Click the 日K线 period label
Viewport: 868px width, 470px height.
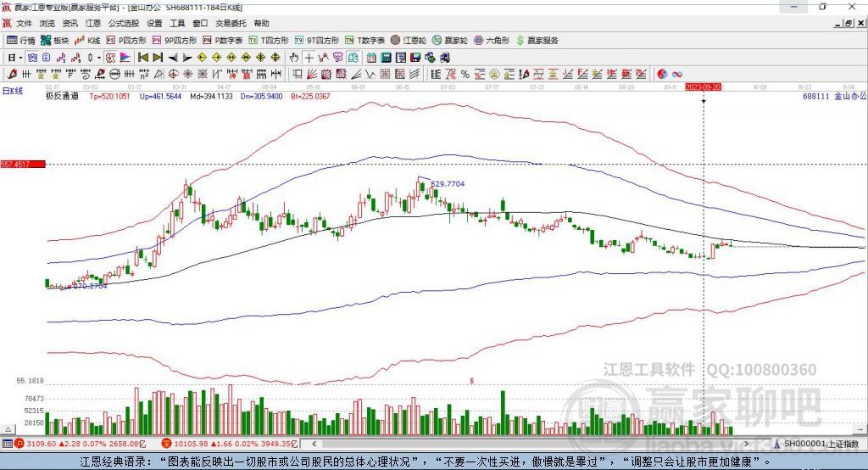tap(13, 92)
